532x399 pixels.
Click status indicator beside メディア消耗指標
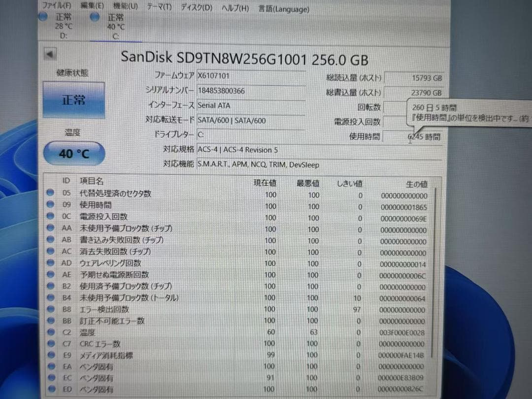click(51, 355)
